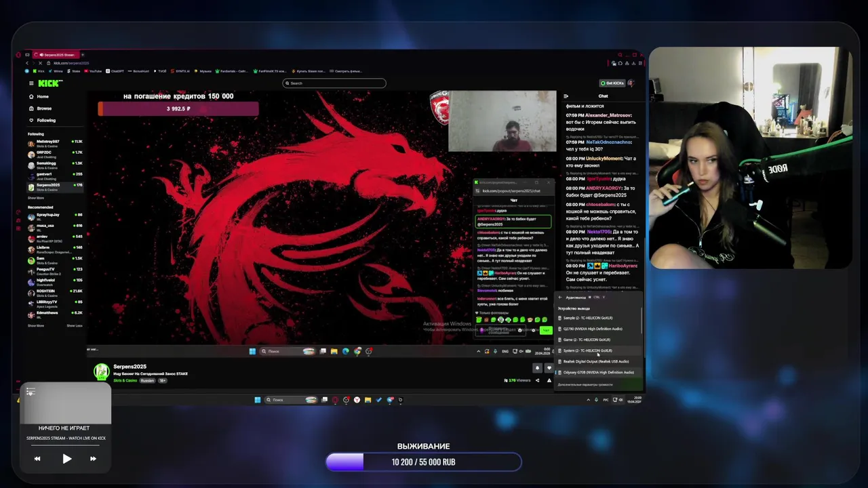Click the 3 992.5 ₽ donation progress bar
The width and height of the screenshot is (868, 488).
tap(178, 108)
